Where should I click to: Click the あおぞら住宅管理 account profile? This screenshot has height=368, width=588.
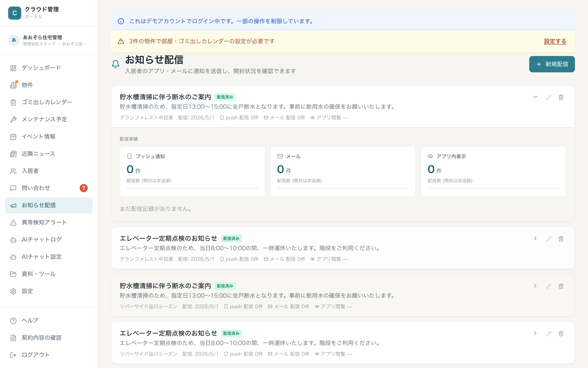pyautogui.click(x=49, y=40)
